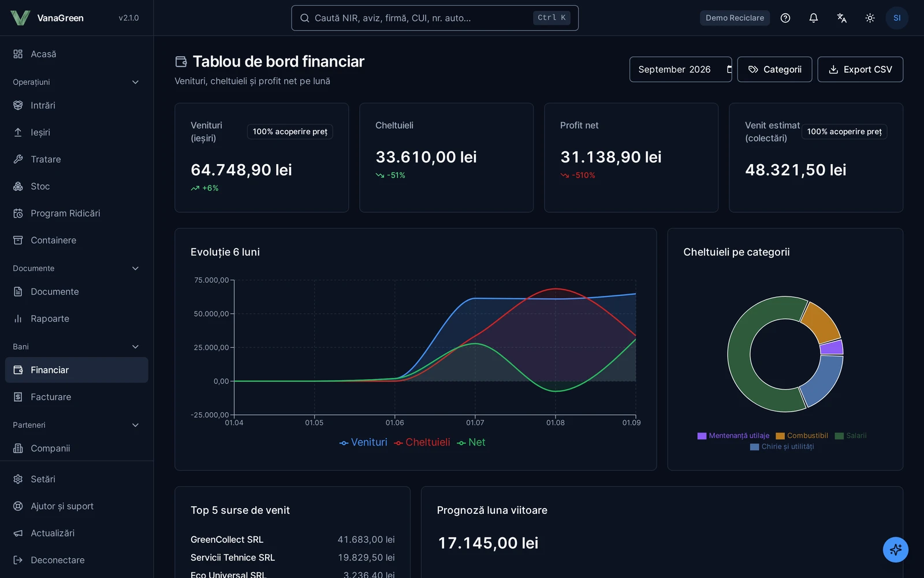Collapse the Operațiuni section chevron
924x578 pixels.
[136, 82]
